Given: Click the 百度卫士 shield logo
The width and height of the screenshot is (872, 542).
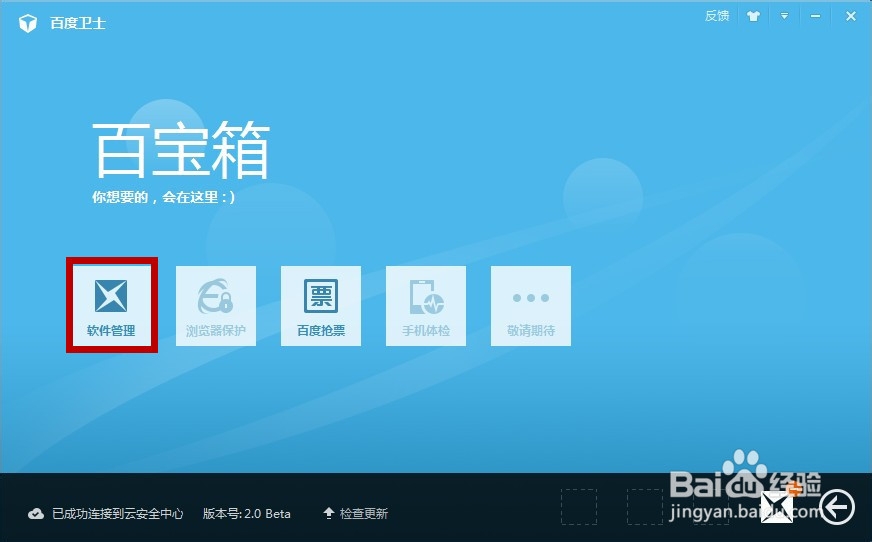Looking at the screenshot, I should point(28,23).
